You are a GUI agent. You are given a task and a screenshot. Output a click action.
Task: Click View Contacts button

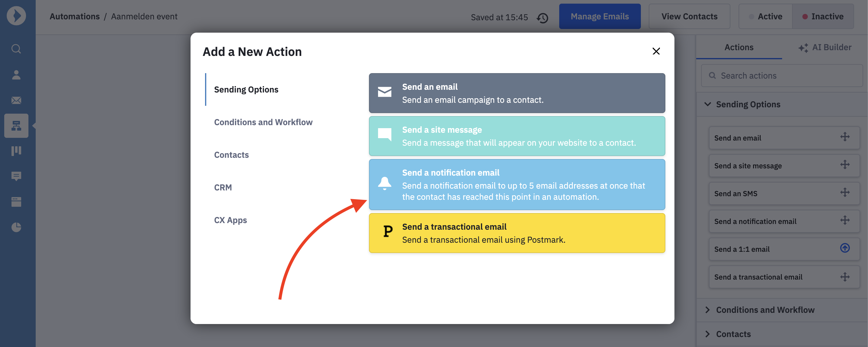(689, 17)
